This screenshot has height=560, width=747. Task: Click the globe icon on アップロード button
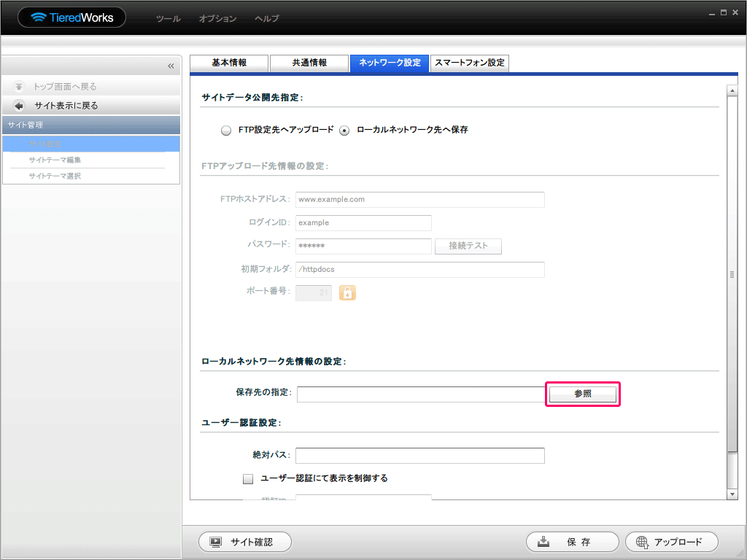click(642, 542)
